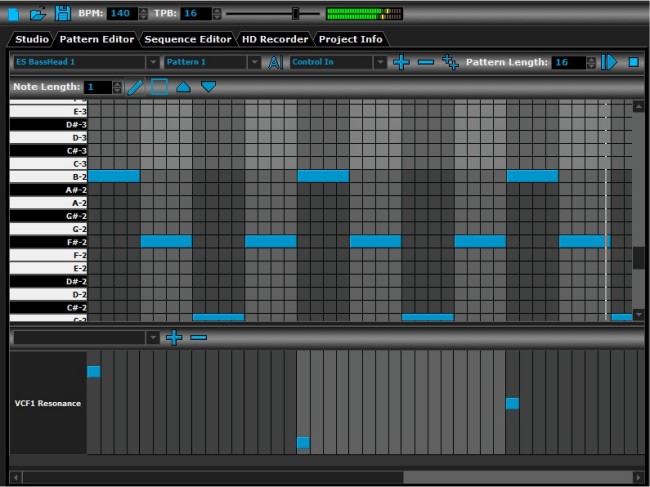Open a project with the folder icon
This screenshot has height=487, width=650.
[38, 14]
